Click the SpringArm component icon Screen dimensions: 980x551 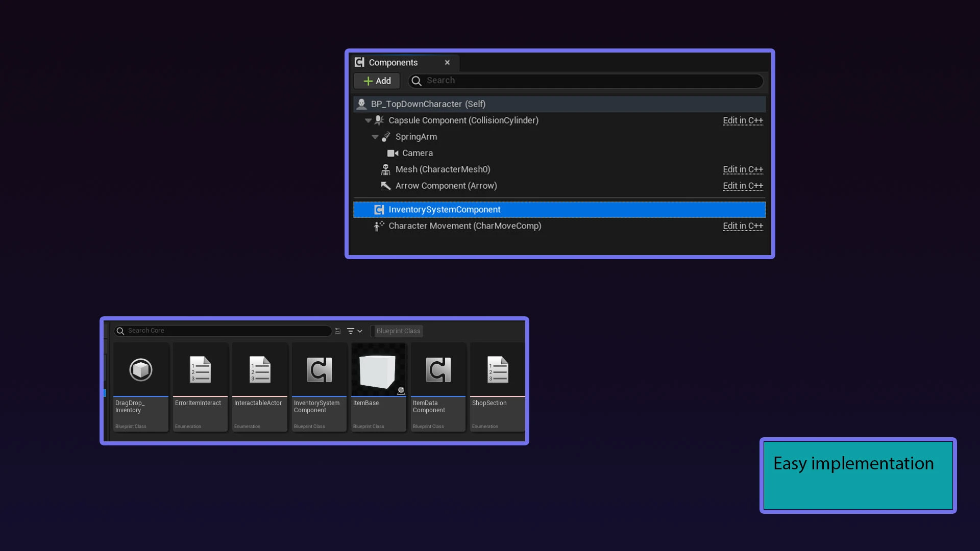[386, 137]
